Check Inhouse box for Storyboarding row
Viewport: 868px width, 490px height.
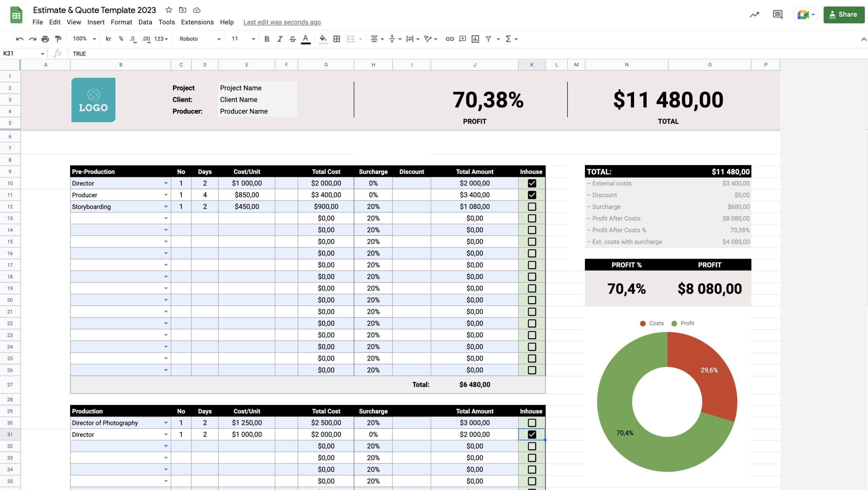(x=532, y=207)
